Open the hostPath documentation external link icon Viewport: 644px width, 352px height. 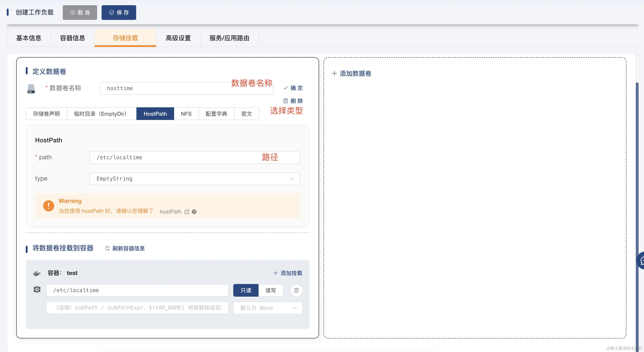[x=187, y=211]
